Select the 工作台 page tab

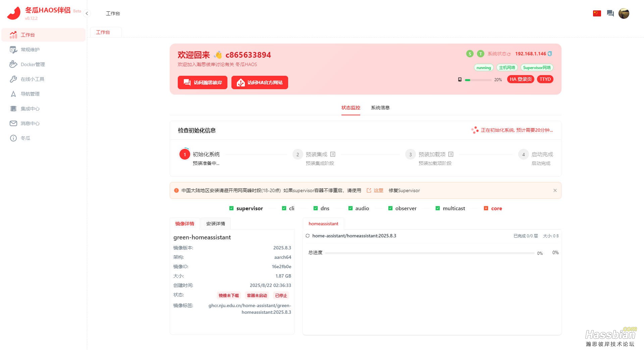(106, 32)
